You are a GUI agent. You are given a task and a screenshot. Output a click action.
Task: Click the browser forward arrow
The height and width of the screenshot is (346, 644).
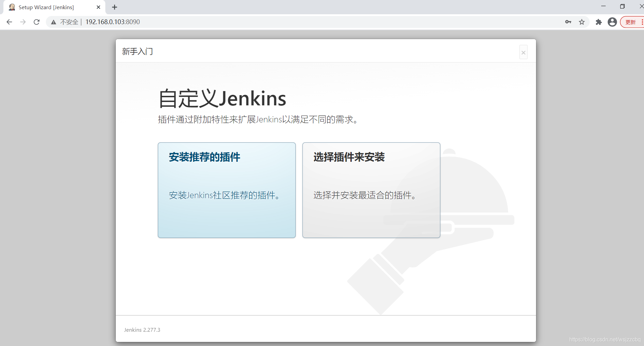(x=23, y=22)
